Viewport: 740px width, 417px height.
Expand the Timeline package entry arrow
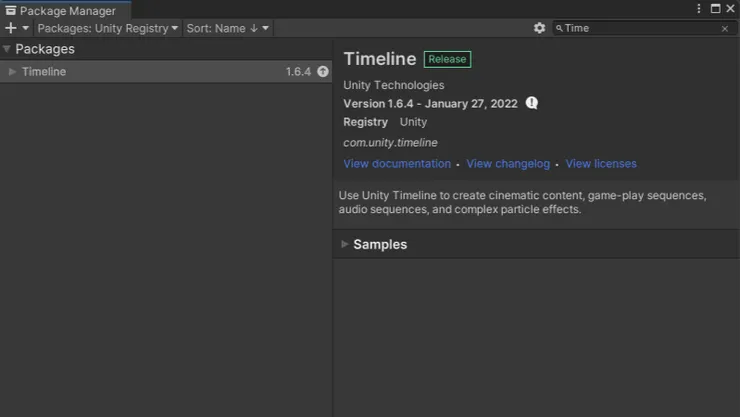pyautogui.click(x=12, y=72)
